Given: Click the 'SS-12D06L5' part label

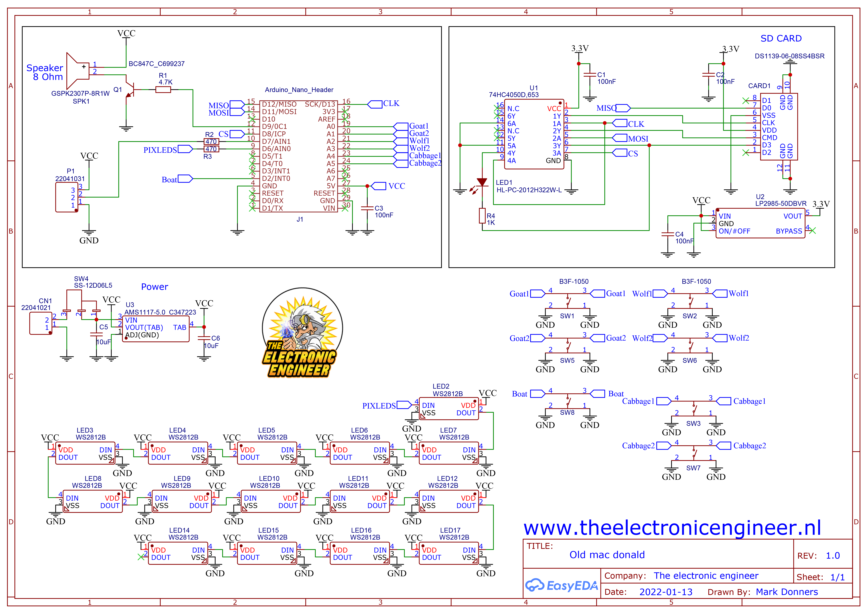Looking at the screenshot, I should click(93, 285).
